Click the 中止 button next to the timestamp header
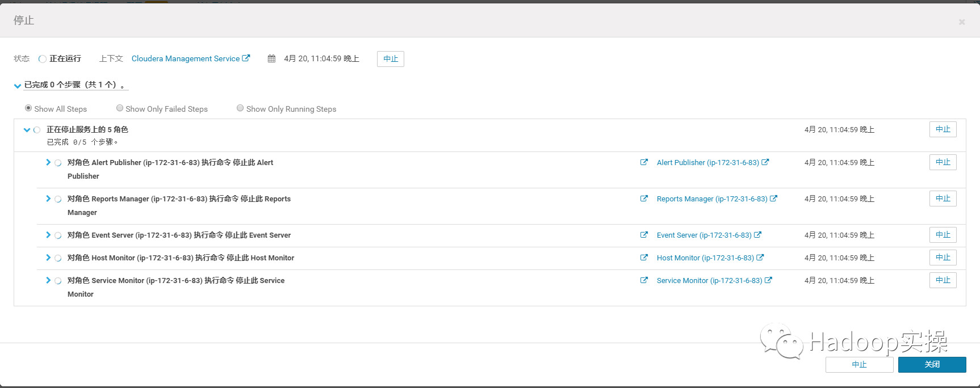980x388 pixels. click(390, 59)
